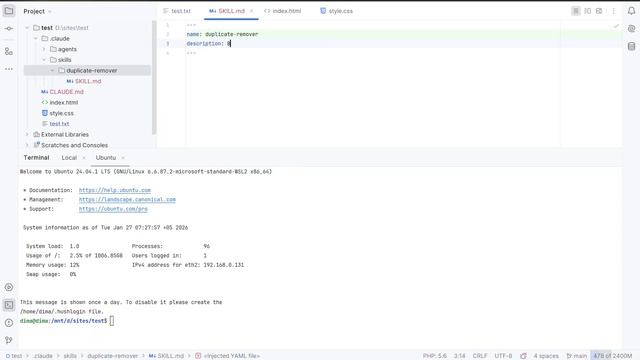Select the Terminal tool window icon
The height and width of the screenshot is (360, 640).
[x=9, y=305]
